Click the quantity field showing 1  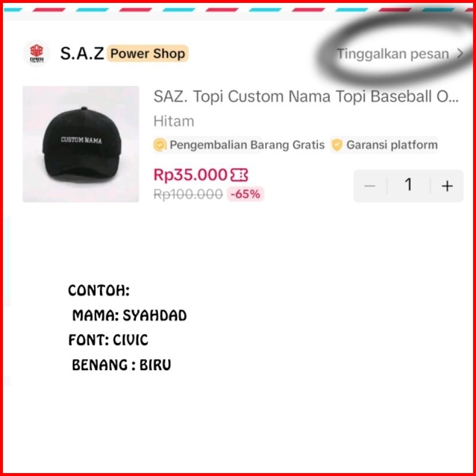click(x=408, y=185)
